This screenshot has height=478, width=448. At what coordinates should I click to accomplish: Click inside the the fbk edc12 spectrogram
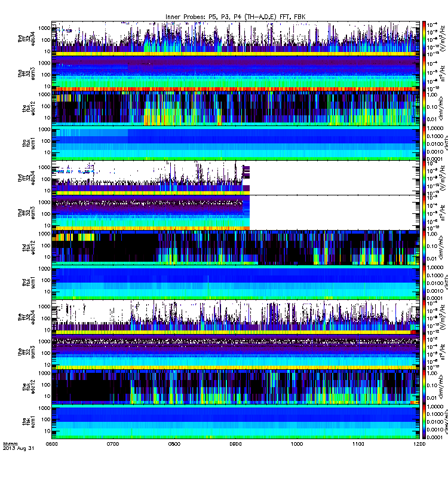pyautogui.click(x=235, y=387)
